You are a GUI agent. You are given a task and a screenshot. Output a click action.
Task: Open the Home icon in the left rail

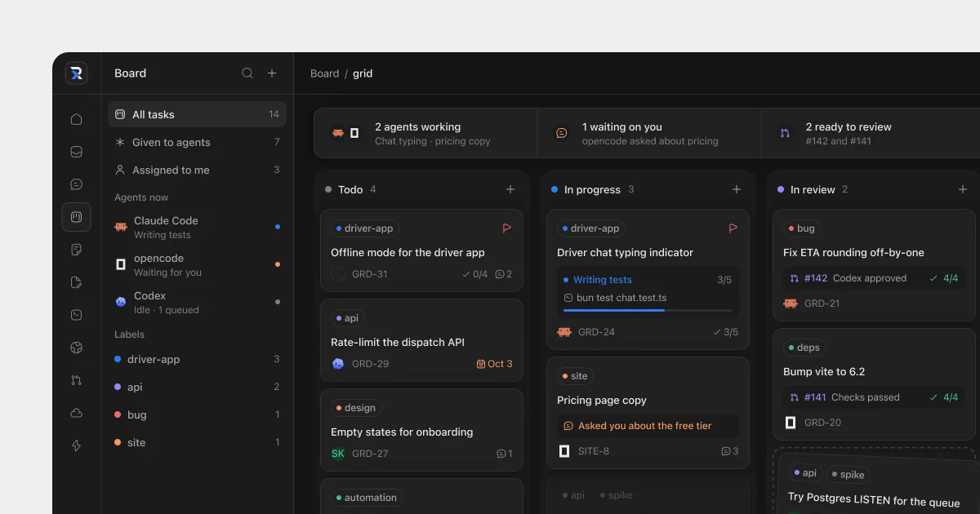coord(76,119)
